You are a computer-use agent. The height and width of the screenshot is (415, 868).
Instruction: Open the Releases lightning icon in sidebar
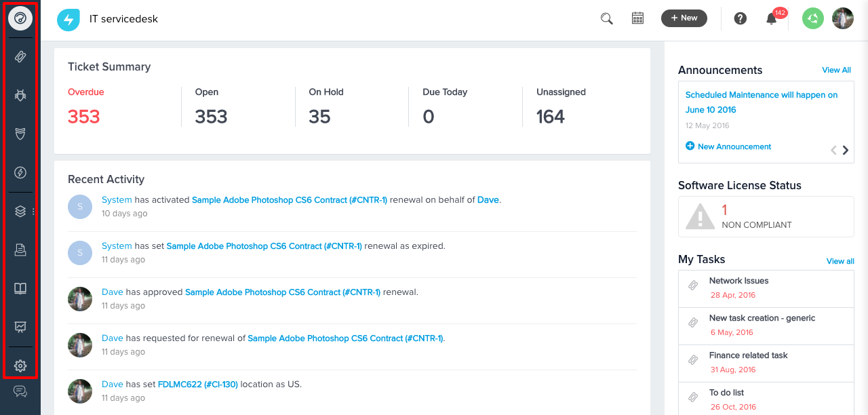[20, 173]
